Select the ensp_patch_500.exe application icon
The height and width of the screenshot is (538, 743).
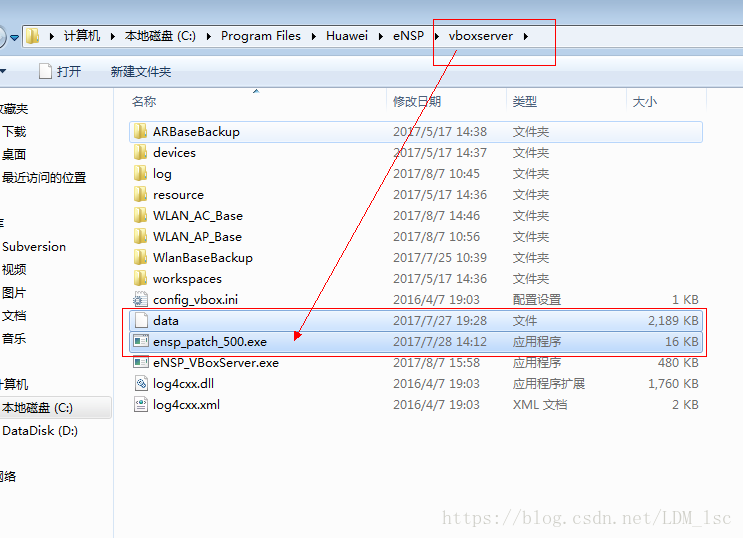pos(141,341)
